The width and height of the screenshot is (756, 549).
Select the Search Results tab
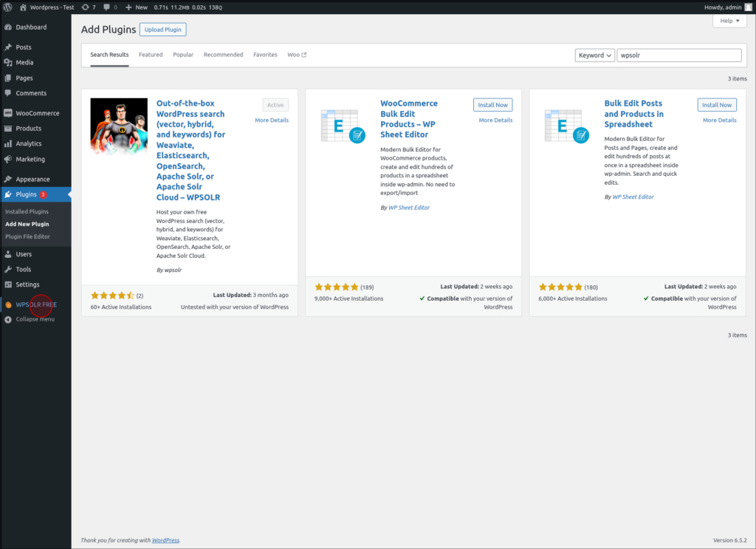pos(109,55)
